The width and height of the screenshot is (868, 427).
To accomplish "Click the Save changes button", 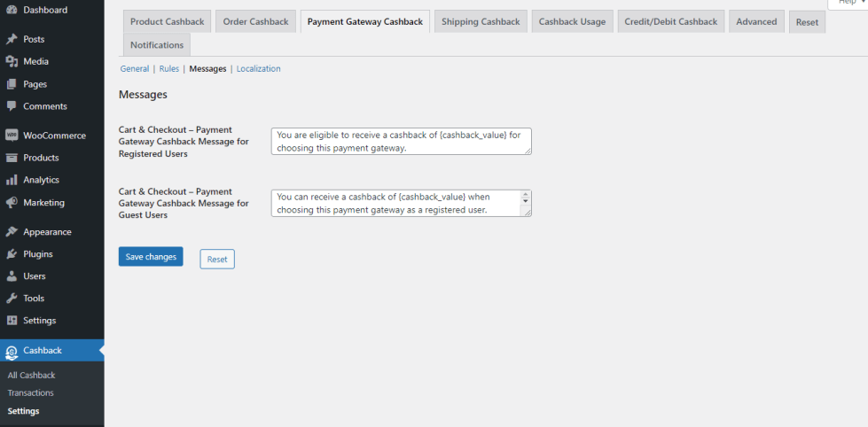I will (151, 257).
